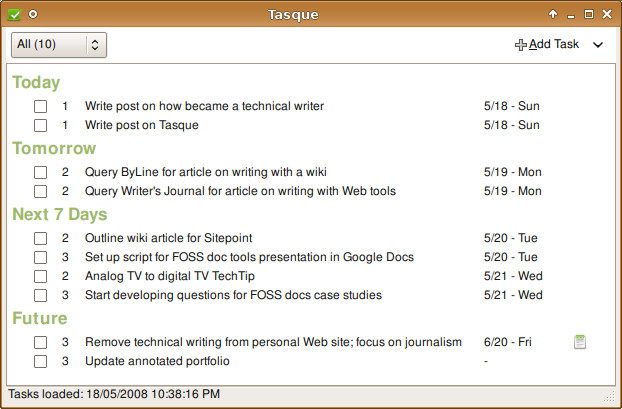Click the resize grip at bottom-right corner
The height and width of the screenshot is (409, 622).
609,396
